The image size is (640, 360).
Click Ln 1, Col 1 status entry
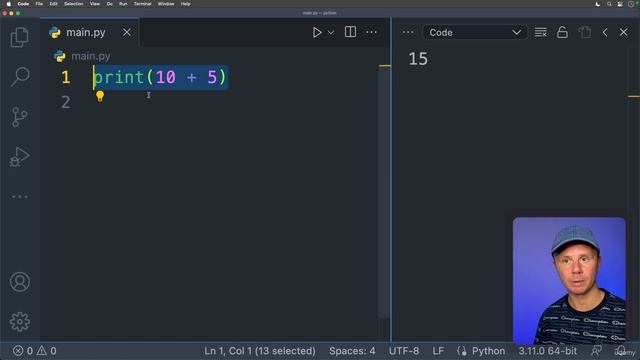[x=260, y=351]
